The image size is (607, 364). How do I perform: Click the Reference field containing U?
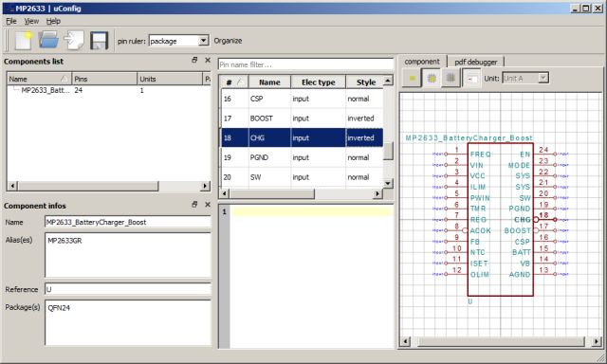coord(128,289)
